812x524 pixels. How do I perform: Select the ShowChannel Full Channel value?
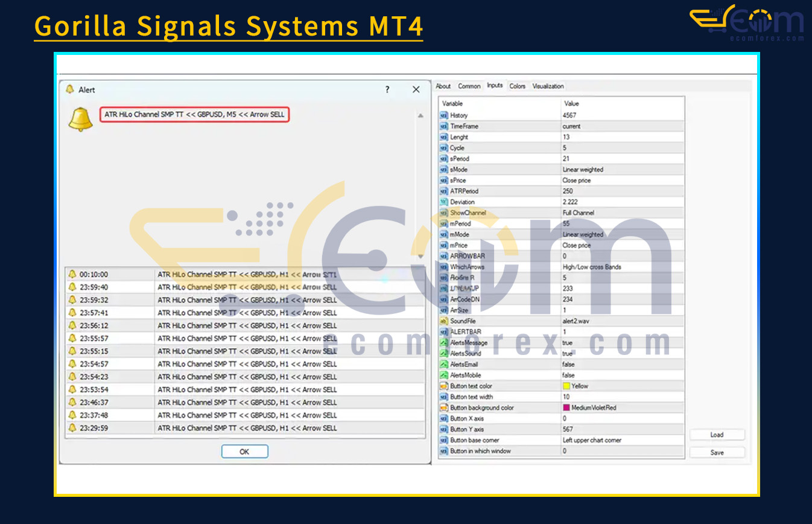point(579,212)
